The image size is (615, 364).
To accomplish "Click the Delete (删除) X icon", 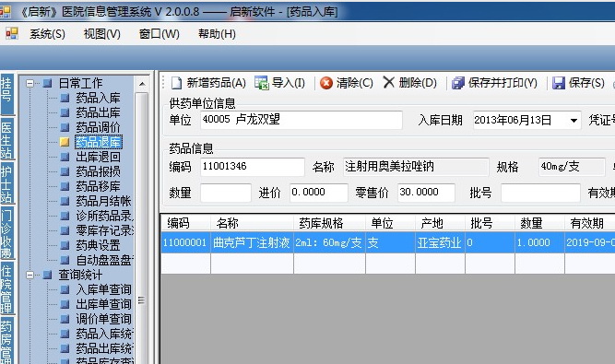I will pyautogui.click(x=388, y=82).
